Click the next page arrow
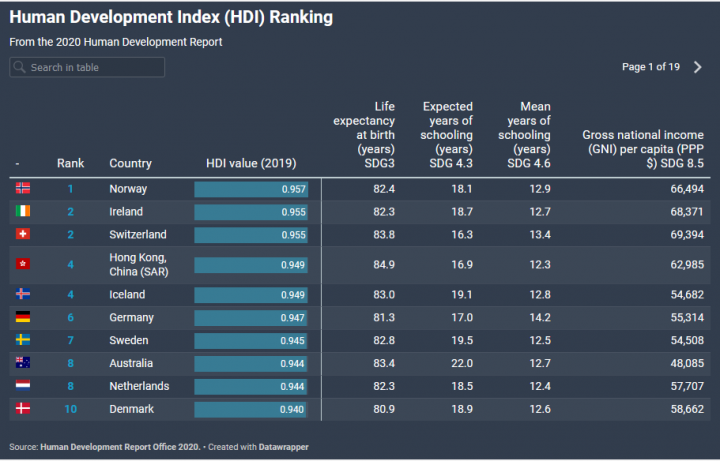The image size is (720, 461). click(x=698, y=67)
